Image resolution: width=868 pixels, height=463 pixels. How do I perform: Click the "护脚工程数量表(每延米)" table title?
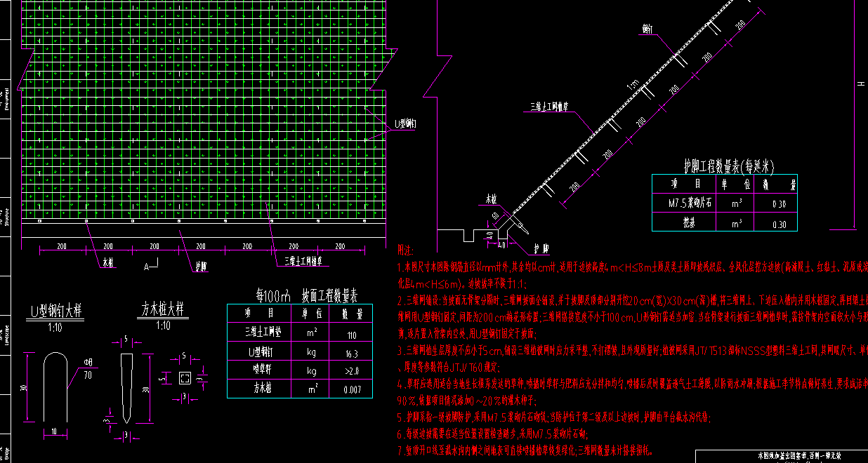[x=729, y=166]
